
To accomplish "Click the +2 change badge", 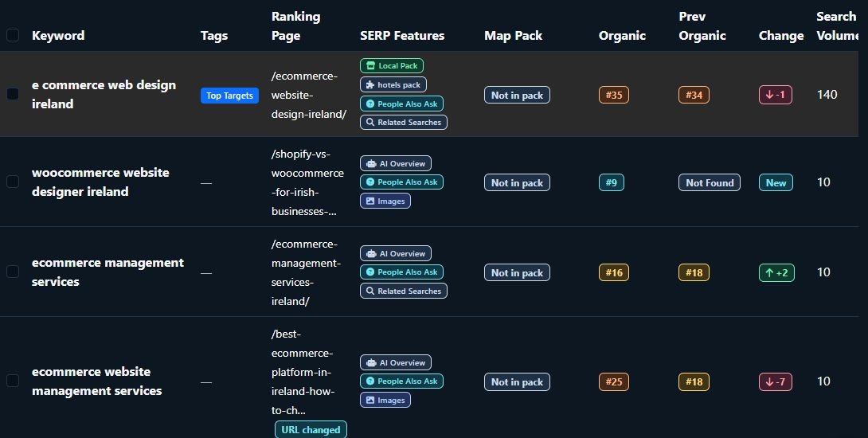I will pyautogui.click(x=776, y=272).
